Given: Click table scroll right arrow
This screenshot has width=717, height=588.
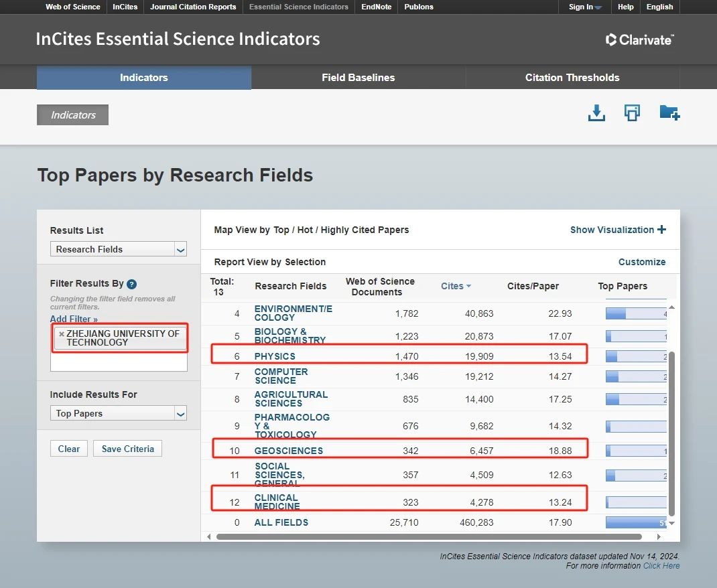Looking at the screenshot, I should tap(659, 537).
